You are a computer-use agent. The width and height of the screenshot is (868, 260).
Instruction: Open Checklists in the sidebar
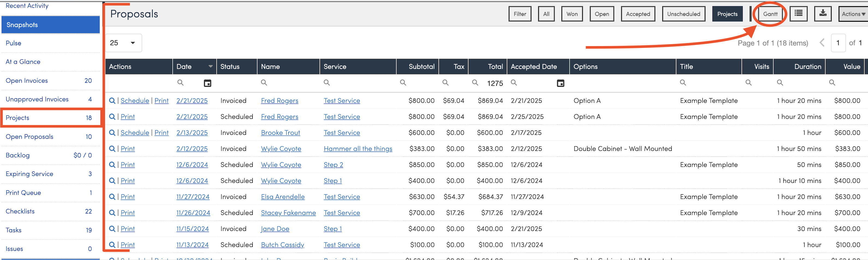click(x=50, y=211)
